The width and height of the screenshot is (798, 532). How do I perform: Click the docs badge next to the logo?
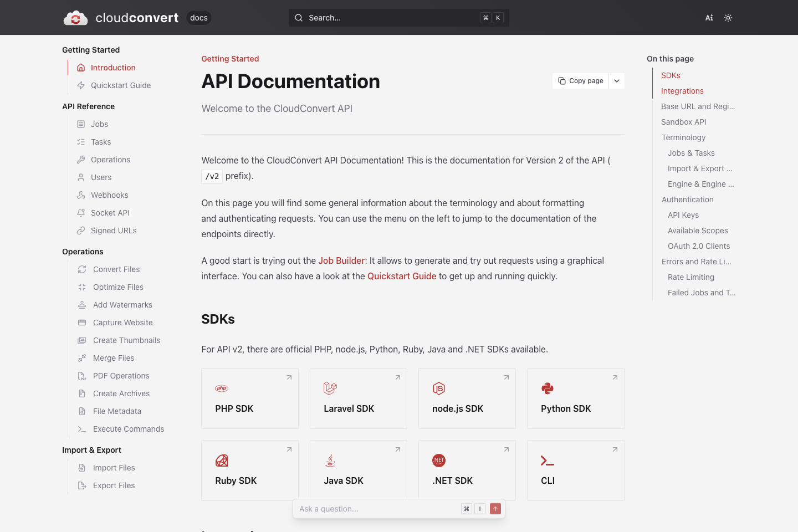pyautogui.click(x=198, y=17)
